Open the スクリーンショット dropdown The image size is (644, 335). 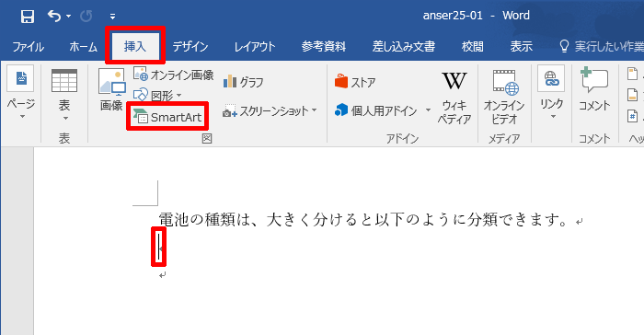click(270, 110)
